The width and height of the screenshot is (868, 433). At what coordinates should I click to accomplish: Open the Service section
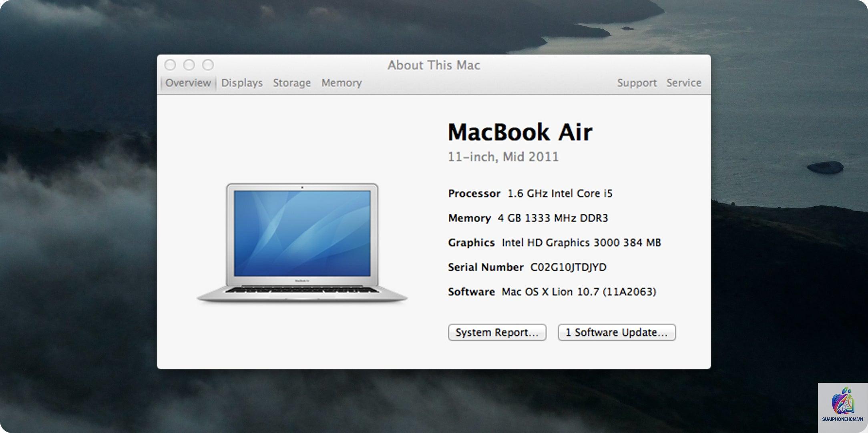(x=684, y=83)
